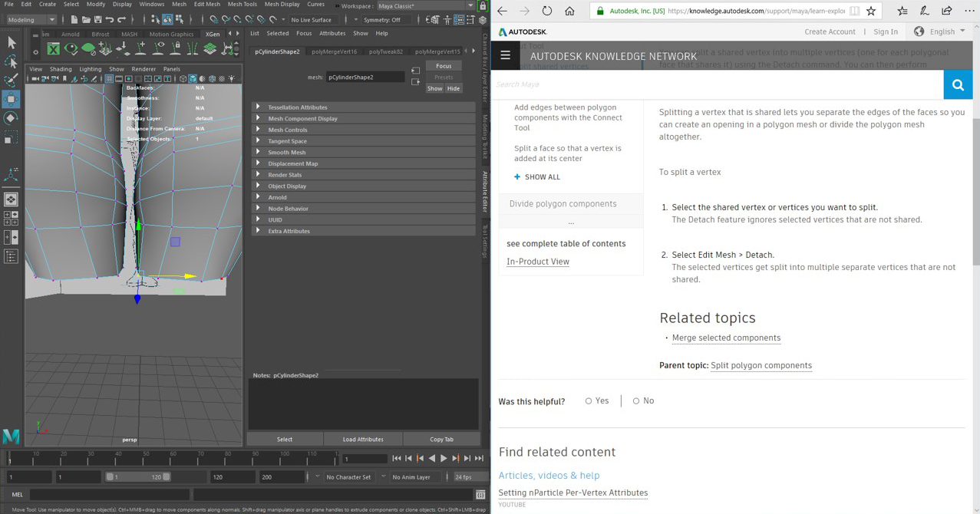
Task: Select the Paint Selection tool
Action: click(12, 80)
